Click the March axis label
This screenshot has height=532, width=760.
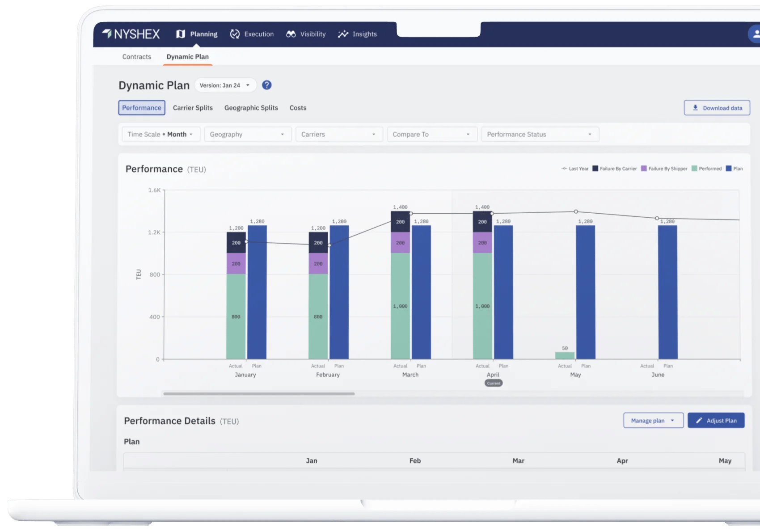click(x=410, y=375)
